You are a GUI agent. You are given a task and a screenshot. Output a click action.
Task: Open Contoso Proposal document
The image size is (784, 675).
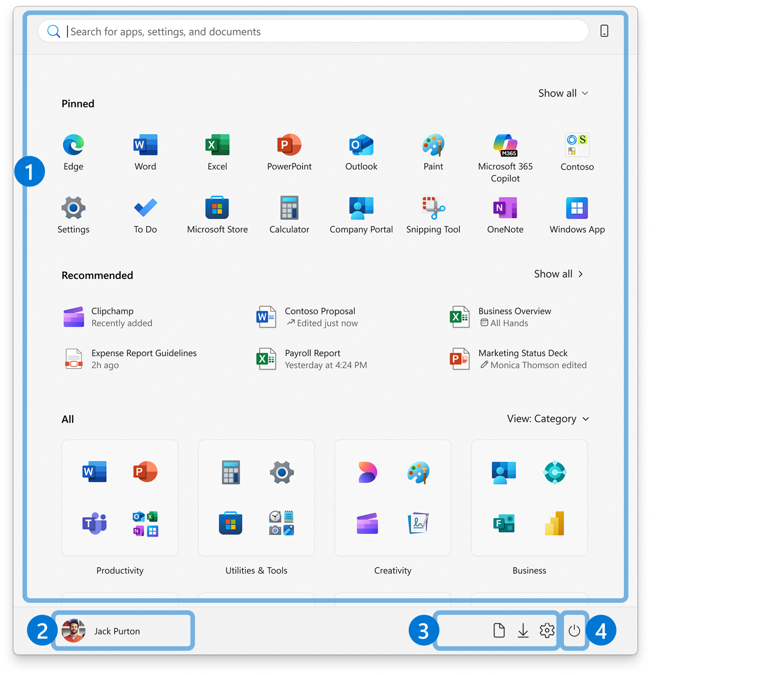308,317
